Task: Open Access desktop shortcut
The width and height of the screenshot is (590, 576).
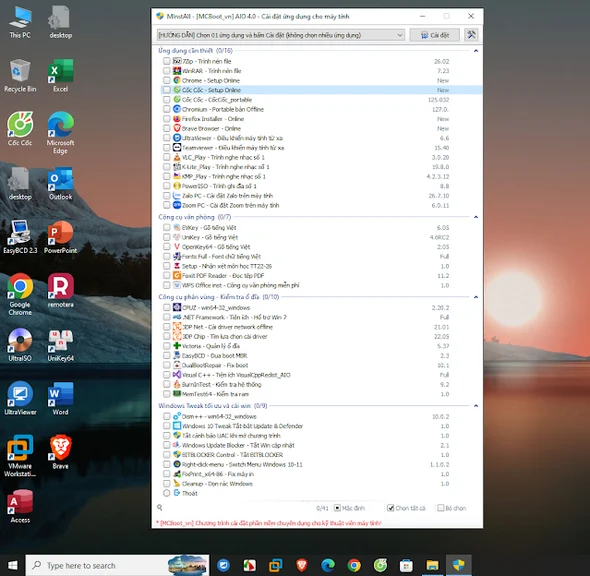Action: (x=20, y=506)
